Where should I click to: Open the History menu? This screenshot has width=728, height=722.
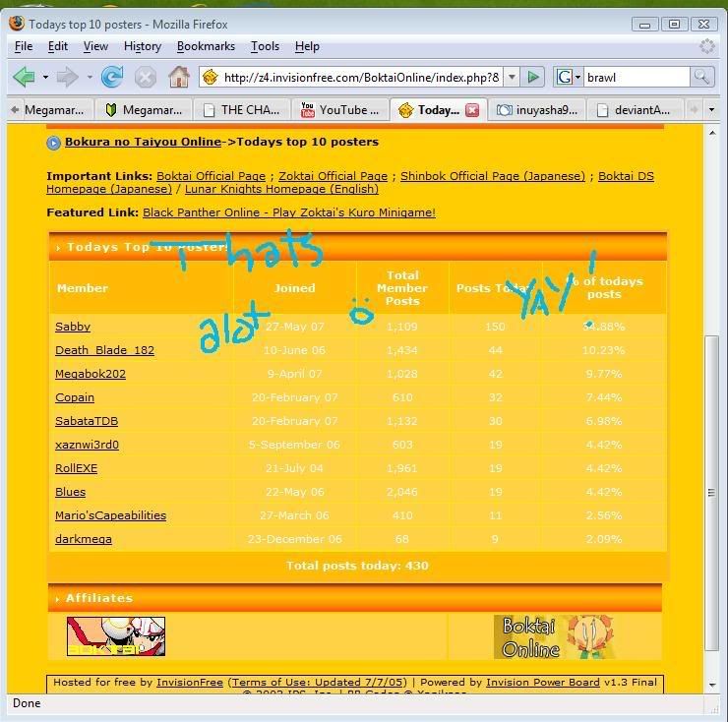tap(143, 46)
